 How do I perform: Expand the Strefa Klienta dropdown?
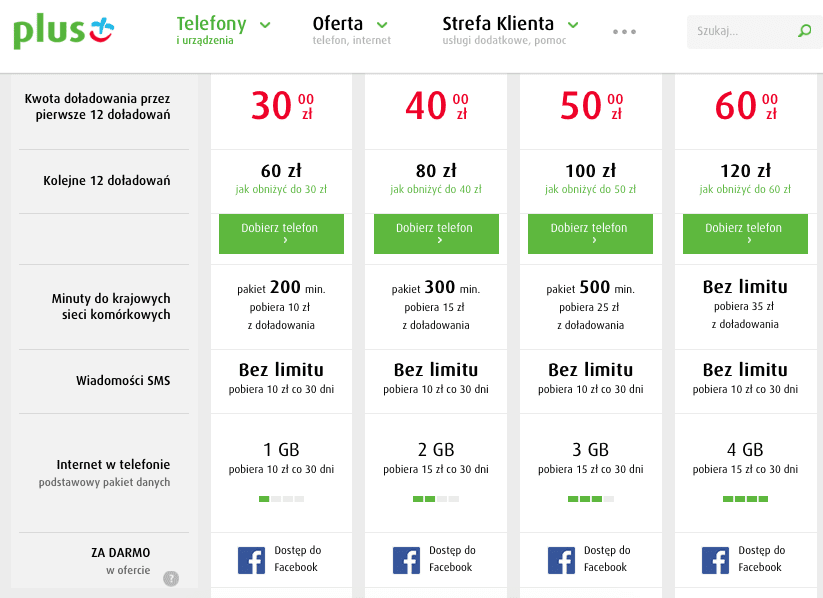510,30
